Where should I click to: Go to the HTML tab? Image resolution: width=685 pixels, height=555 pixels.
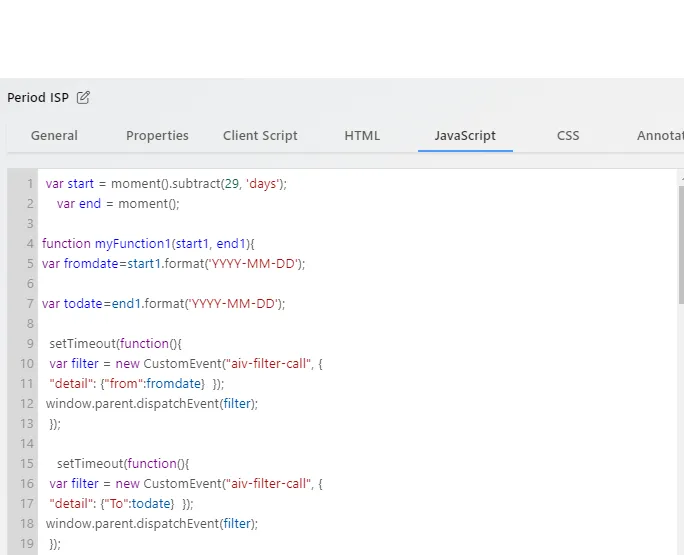point(362,136)
